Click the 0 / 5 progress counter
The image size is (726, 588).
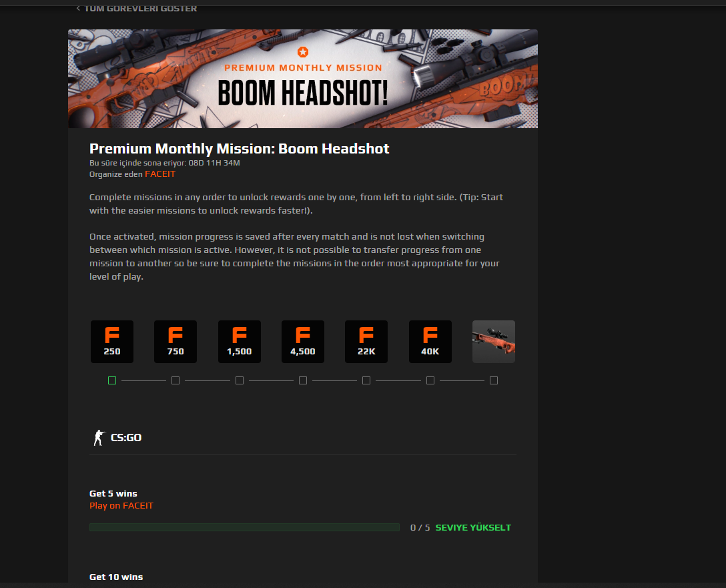[x=420, y=527]
